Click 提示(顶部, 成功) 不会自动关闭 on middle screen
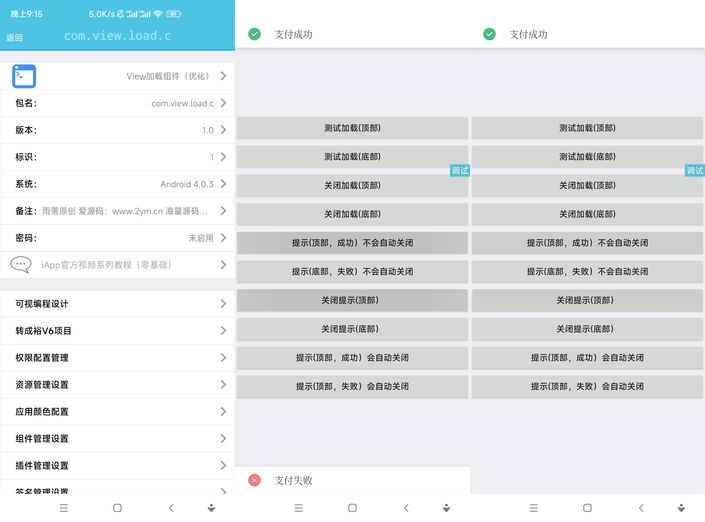Viewport: 705px width, 522px height. pos(352,243)
